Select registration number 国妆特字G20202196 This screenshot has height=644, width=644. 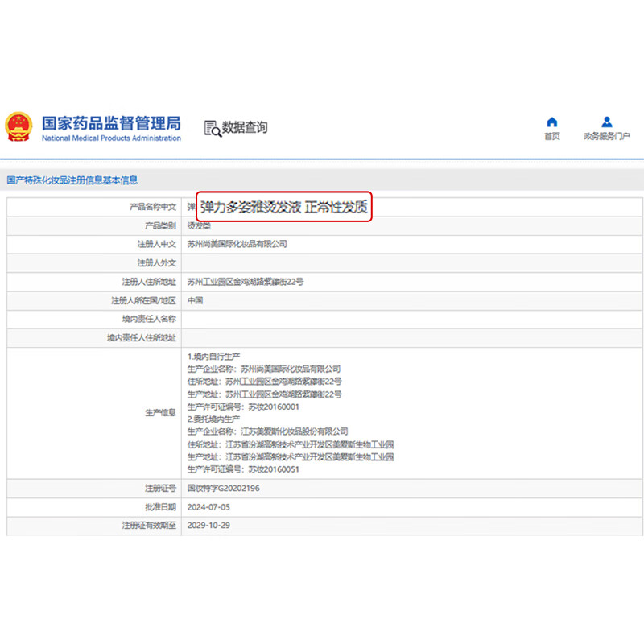click(223, 488)
